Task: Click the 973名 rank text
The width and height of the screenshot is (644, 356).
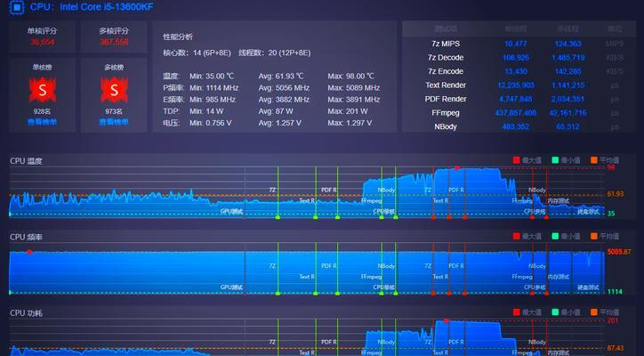Action: pos(114,111)
